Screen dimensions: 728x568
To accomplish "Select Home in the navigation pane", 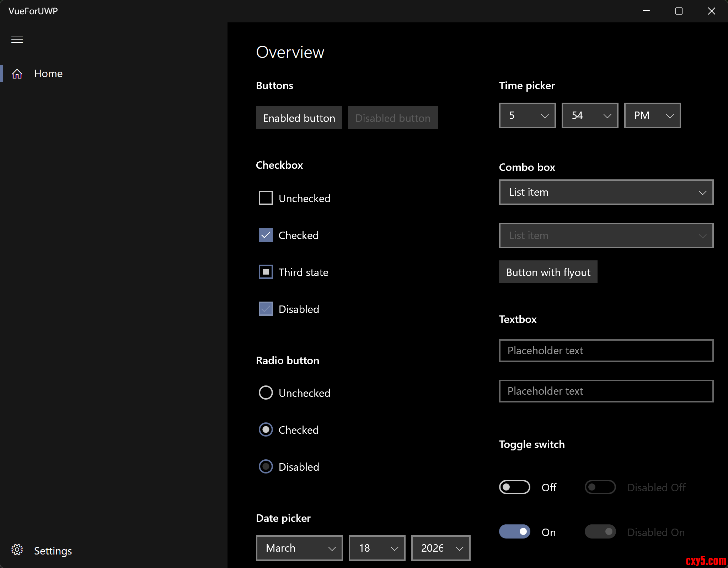I will 48,74.
